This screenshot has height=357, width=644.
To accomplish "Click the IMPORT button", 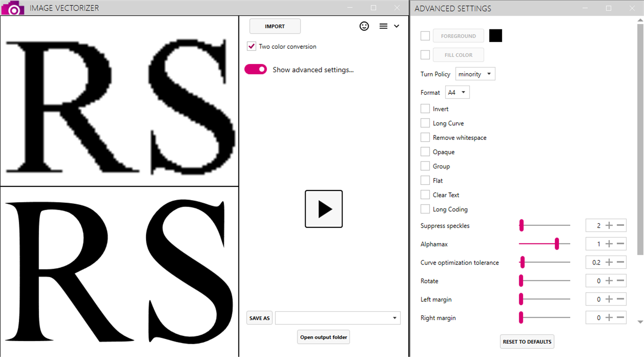I will pos(275,26).
